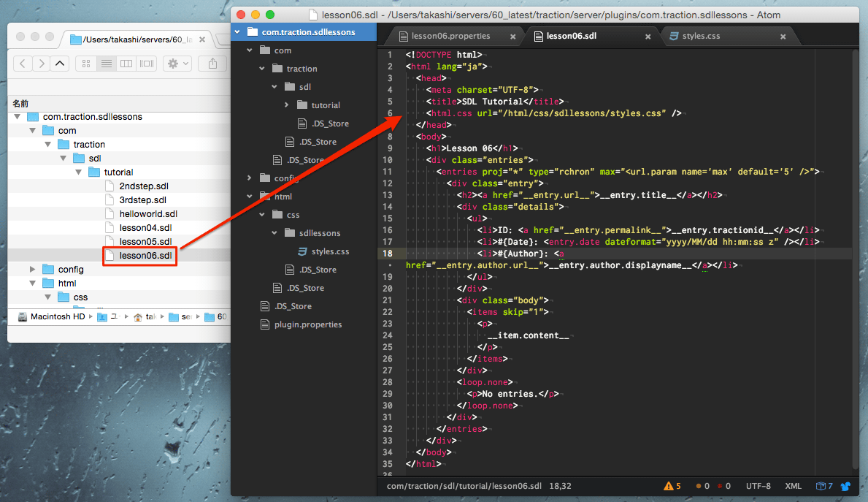Close the lesson06.sdl editor tab
The height and width of the screenshot is (502, 868).
646,36
